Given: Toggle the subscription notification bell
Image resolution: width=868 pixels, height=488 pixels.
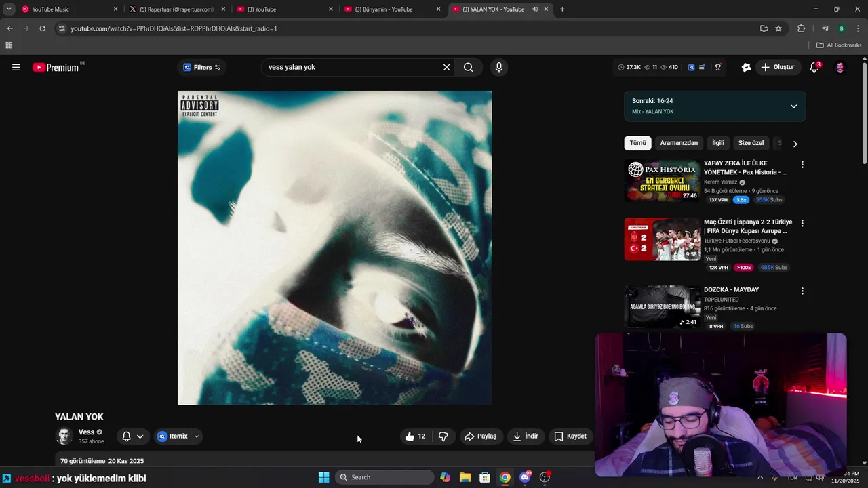Looking at the screenshot, I should (126, 436).
